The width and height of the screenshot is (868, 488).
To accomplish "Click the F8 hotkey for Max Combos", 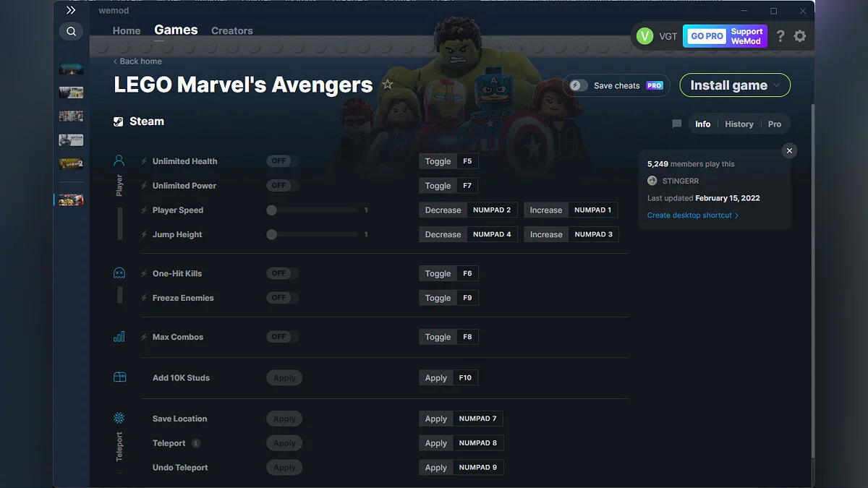I will (x=467, y=337).
